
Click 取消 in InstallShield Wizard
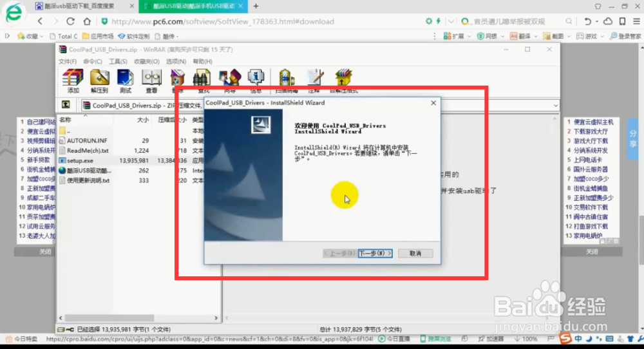415,253
